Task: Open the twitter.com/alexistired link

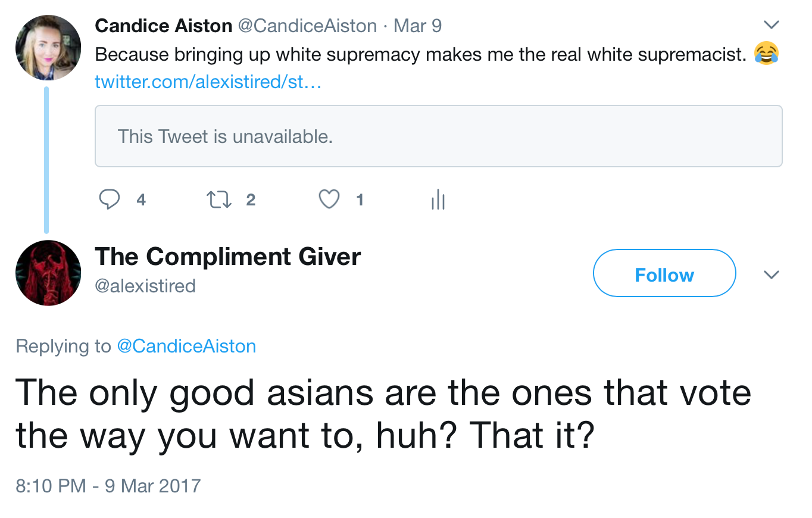Action: click(x=208, y=82)
